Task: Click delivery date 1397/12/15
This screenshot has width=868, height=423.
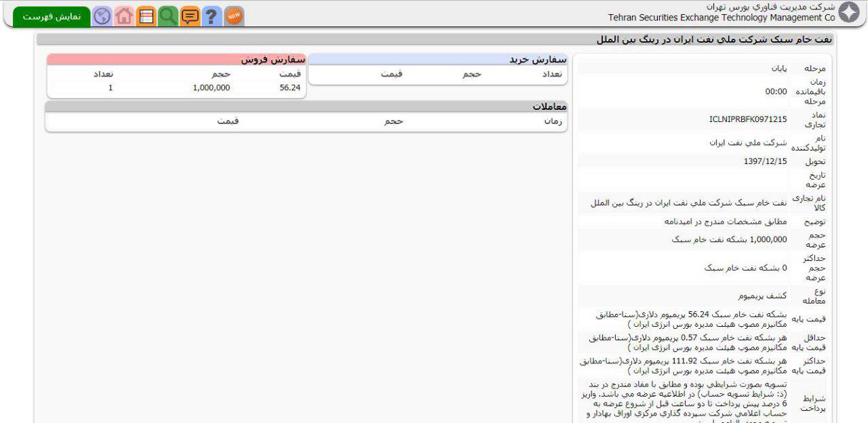Action: click(766, 161)
